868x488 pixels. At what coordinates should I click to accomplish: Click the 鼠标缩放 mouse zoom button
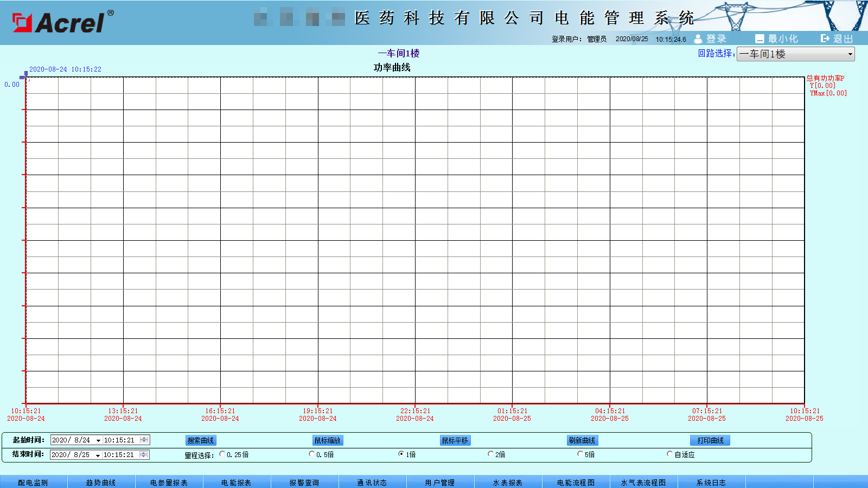pos(328,440)
